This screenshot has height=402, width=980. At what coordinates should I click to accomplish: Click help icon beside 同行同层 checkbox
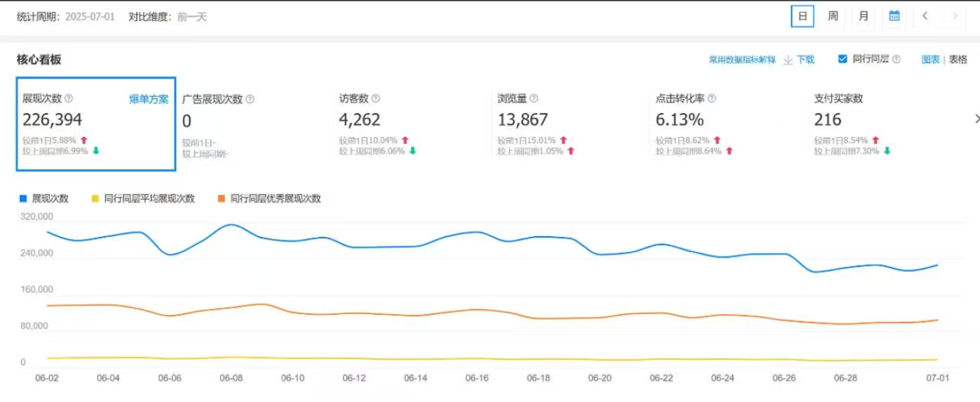click(x=896, y=60)
